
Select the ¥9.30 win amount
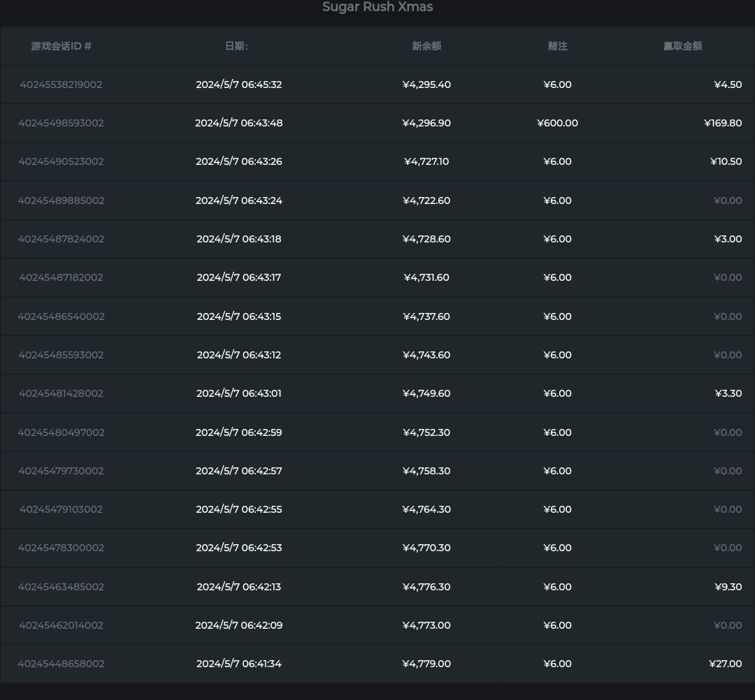click(728, 587)
